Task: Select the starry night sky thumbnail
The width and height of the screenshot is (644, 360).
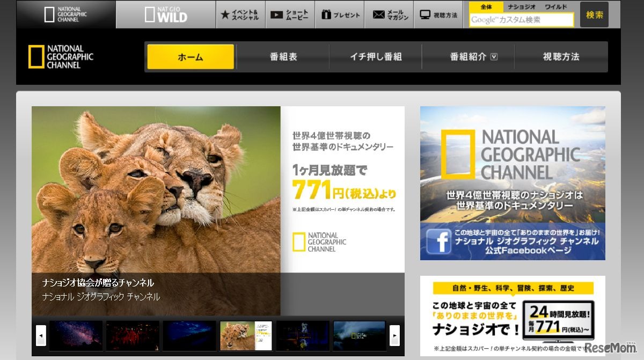Action: [x=76, y=335]
